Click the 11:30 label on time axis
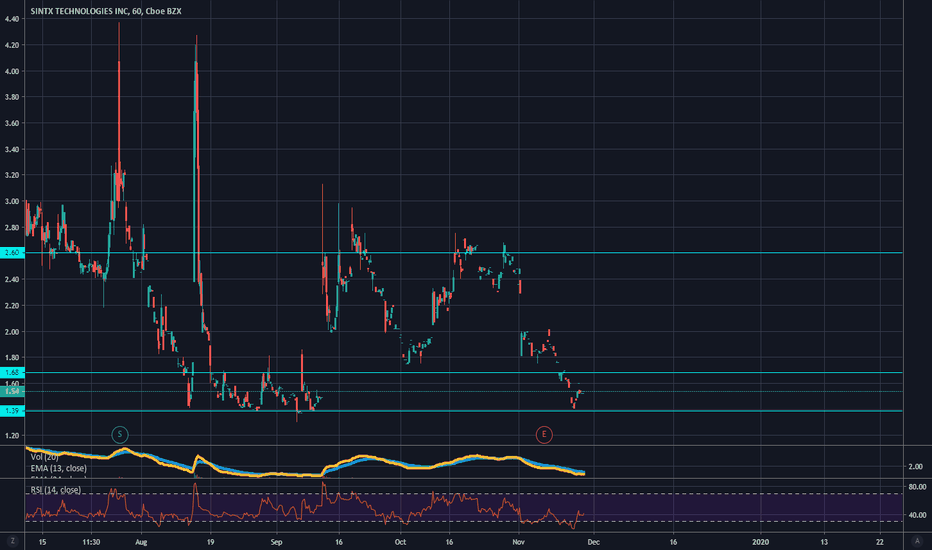The height and width of the screenshot is (550, 932). coord(91,542)
